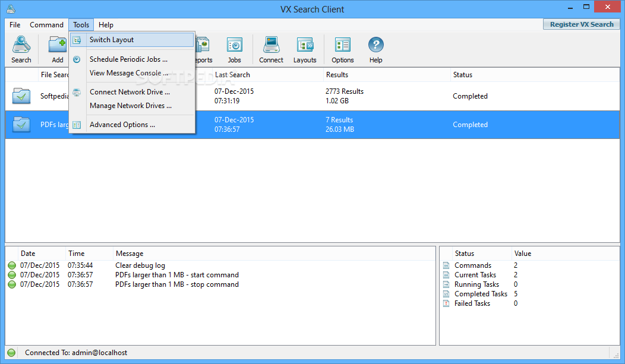Click 'Connected To: admin@localhost' status text
The height and width of the screenshot is (364, 625).
[75, 353]
